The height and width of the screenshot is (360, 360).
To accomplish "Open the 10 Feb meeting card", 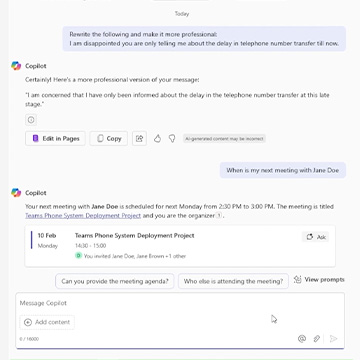I will [180, 246].
